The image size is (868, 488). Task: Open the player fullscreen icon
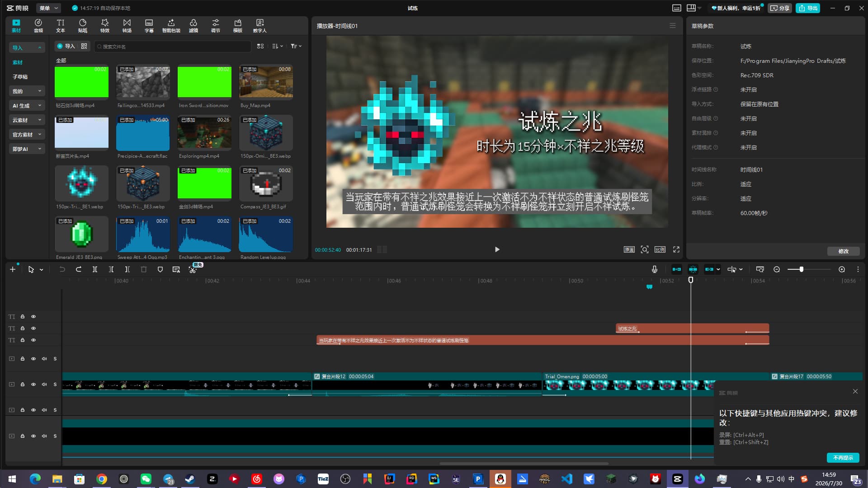tap(676, 249)
